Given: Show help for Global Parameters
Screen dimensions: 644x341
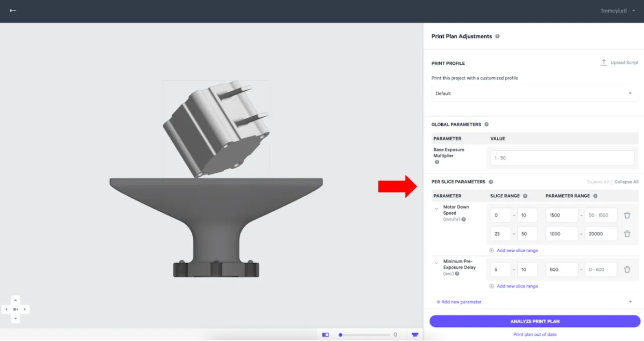Looking at the screenshot, I should [486, 125].
